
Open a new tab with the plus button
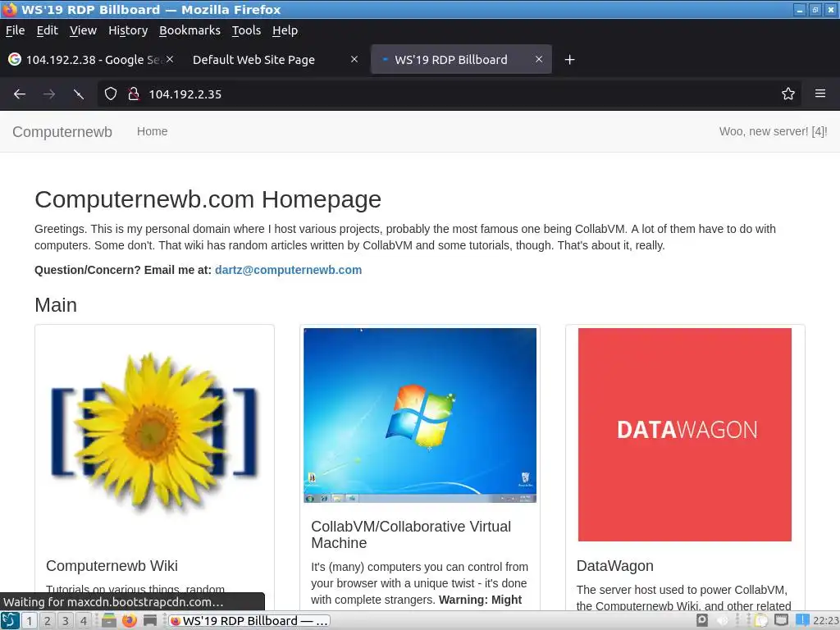pyautogui.click(x=570, y=59)
